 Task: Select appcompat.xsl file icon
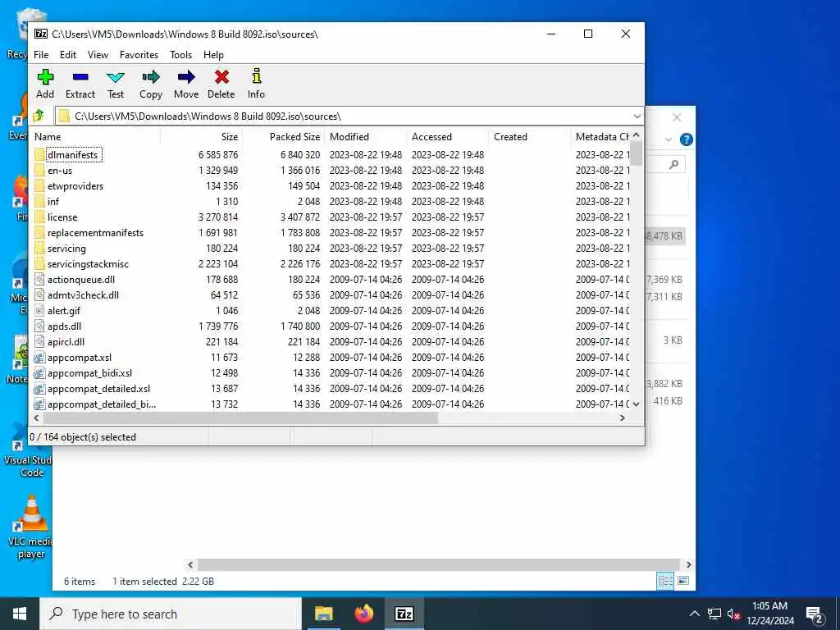pos(39,358)
